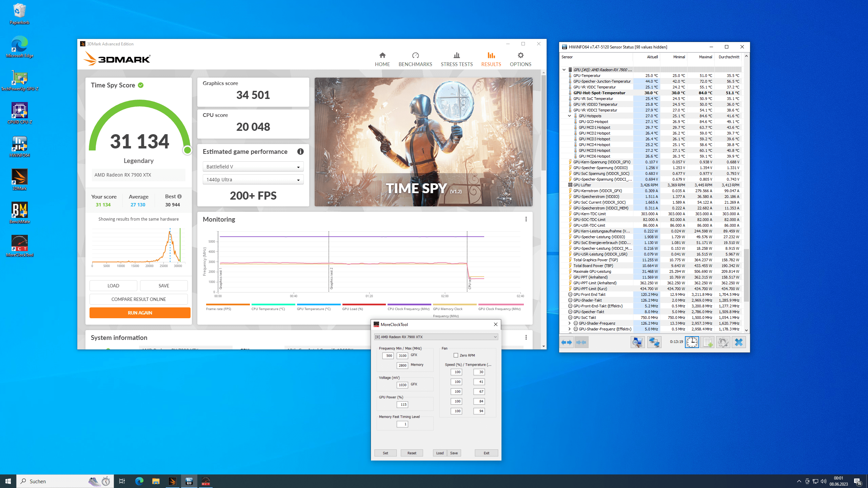Open HWiNFO sensor settings gear icon
The image size is (868, 488).
(723, 342)
